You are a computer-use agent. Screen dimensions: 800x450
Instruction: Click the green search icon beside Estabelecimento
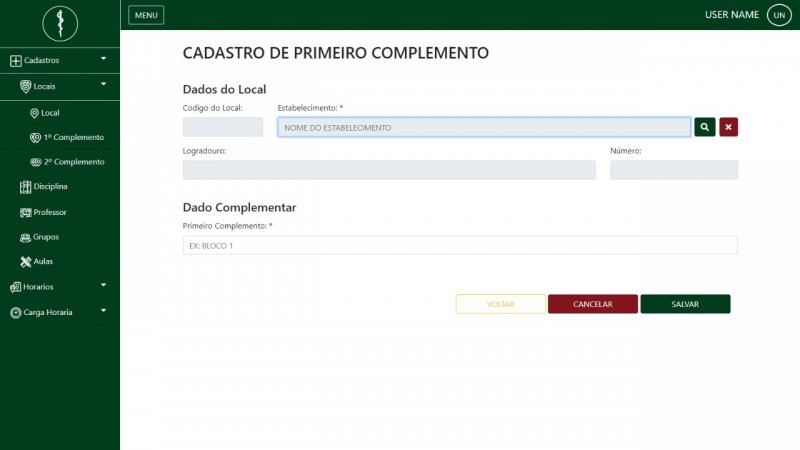705,127
